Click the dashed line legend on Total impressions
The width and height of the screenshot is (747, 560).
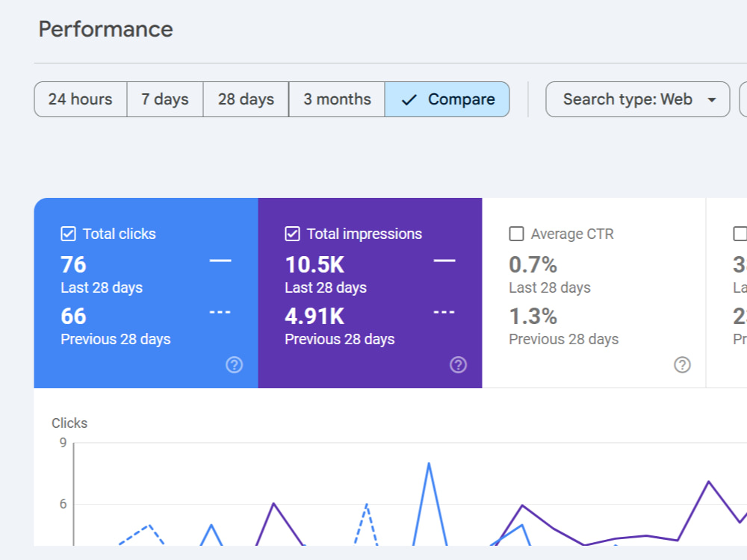click(x=444, y=312)
